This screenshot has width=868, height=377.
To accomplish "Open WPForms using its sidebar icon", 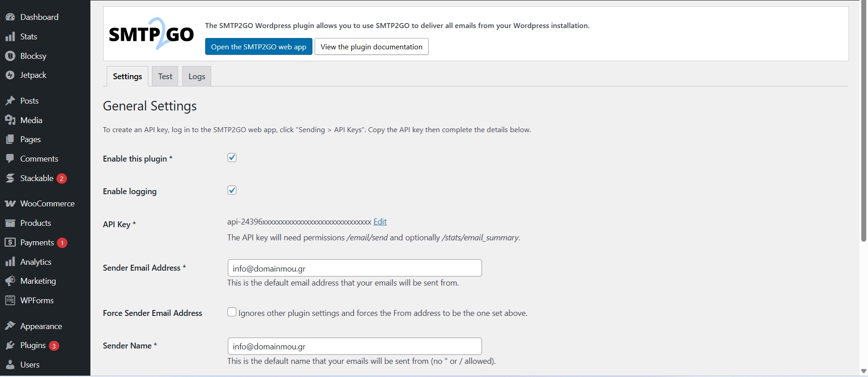I will click(10, 301).
